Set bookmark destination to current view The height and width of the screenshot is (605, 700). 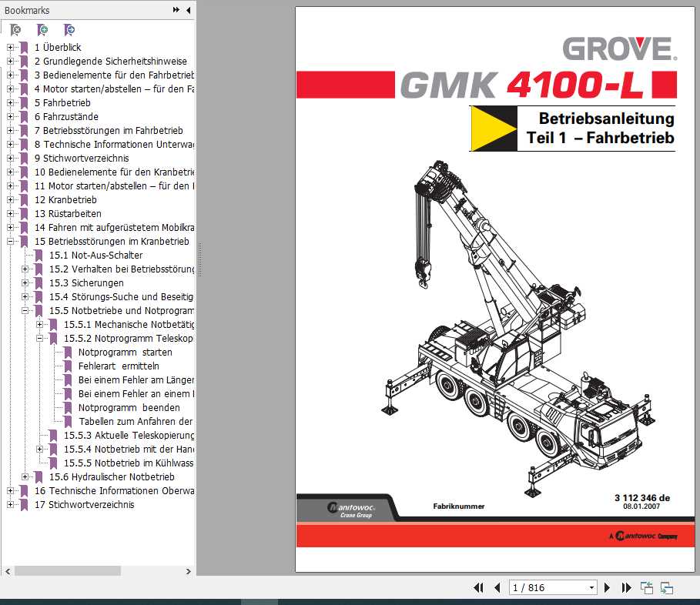[69, 29]
